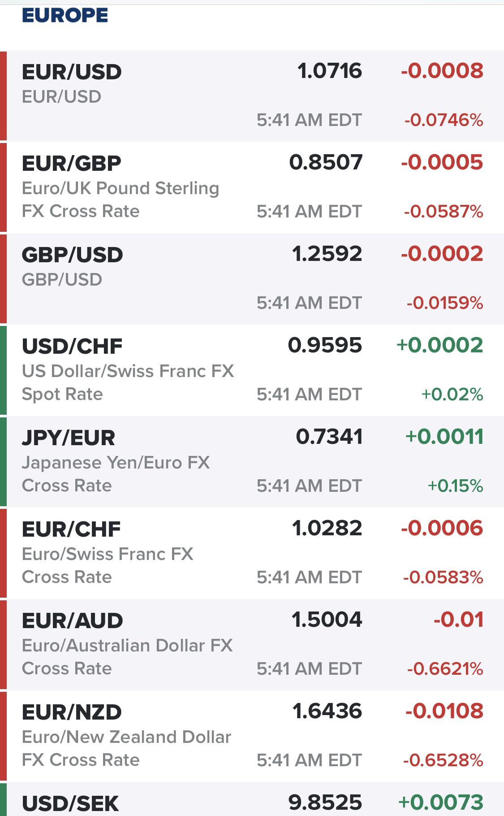The image size is (504, 816).
Task: Click the EUR/USD price 1.0716
Action: point(330,71)
